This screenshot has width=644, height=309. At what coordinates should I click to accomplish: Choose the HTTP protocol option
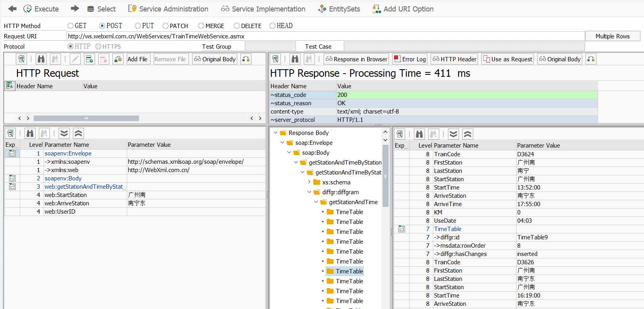(x=70, y=46)
